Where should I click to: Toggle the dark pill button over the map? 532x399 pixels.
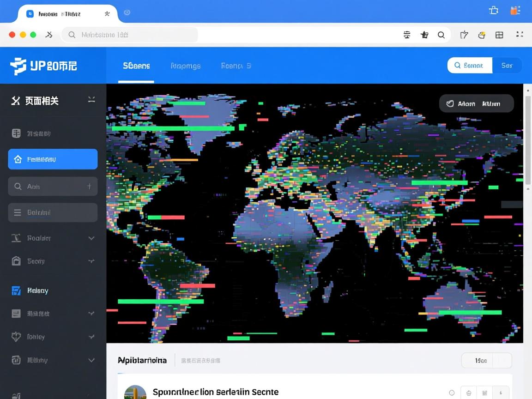point(476,104)
